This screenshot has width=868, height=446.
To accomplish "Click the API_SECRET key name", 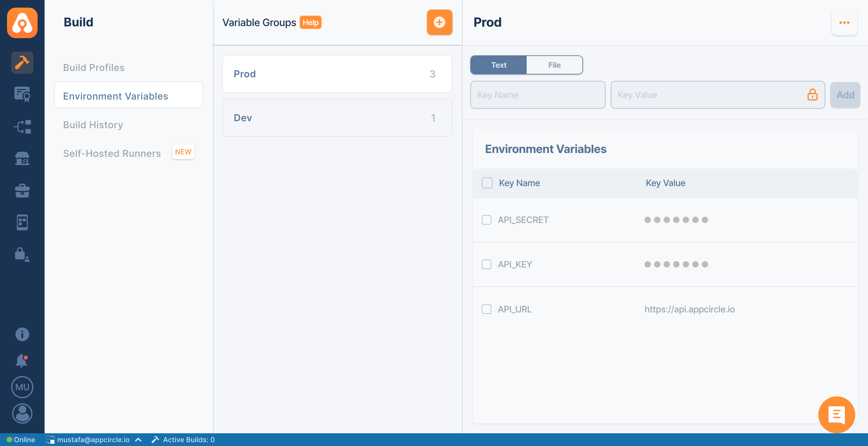I will coord(523,220).
